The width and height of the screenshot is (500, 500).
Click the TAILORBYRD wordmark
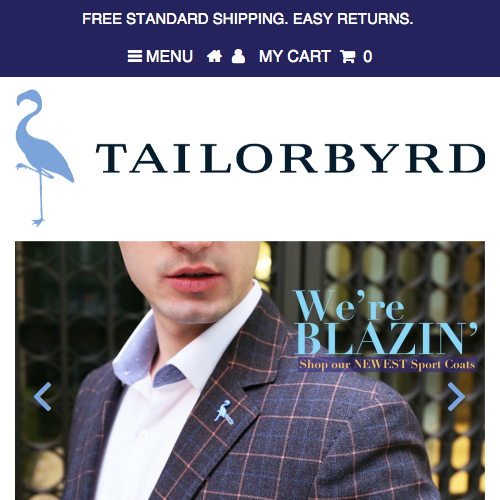pyautogui.click(x=290, y=158)
